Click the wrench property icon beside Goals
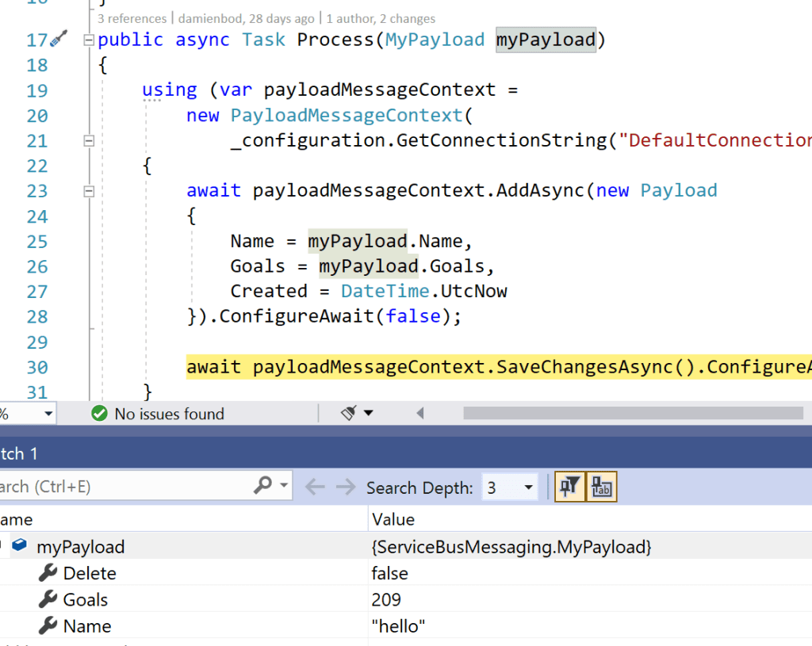 coord(48,600)
